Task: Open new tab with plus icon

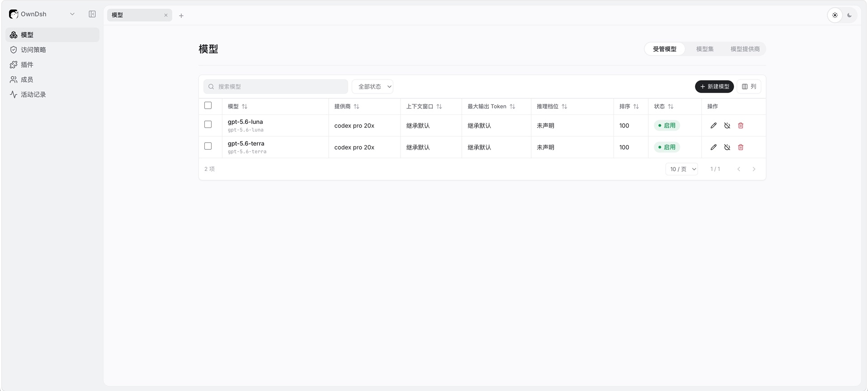Action: click(181, 15)
